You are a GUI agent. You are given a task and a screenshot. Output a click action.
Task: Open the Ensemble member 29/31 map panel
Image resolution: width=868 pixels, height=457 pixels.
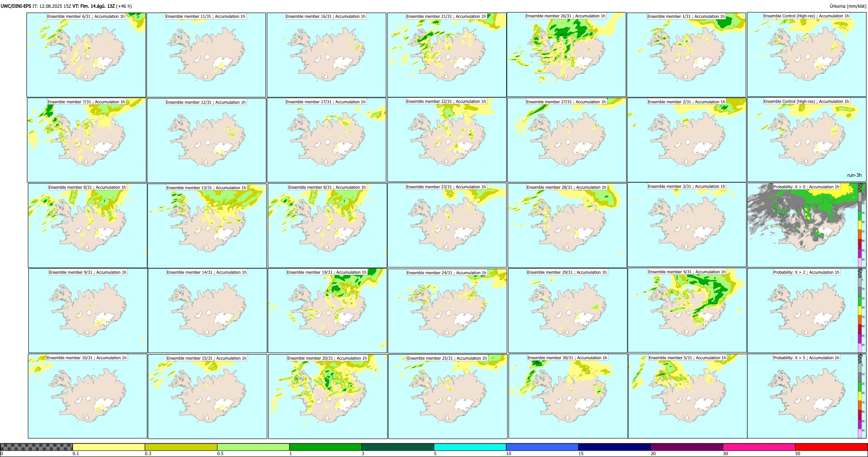(x=568, y=310)
